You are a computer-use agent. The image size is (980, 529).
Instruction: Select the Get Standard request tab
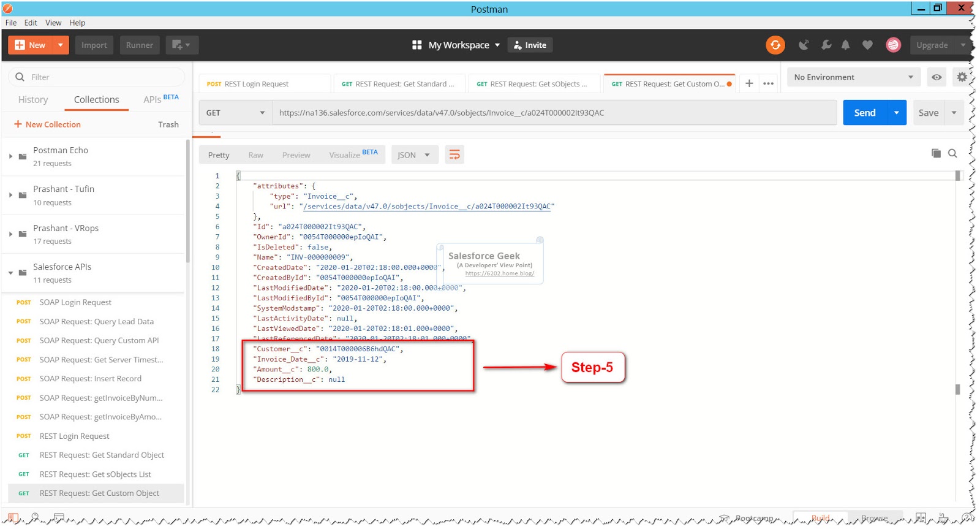click(x=399, y=83)
